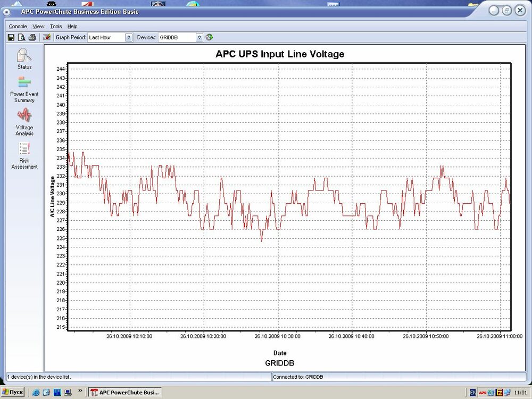Open the View menu

click(38, 26)
